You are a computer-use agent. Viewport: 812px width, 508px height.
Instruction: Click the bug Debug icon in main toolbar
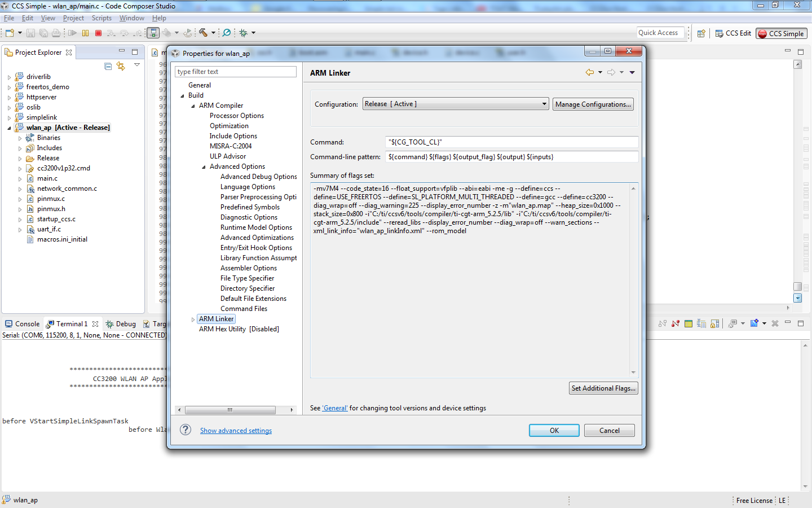[243, 33]
